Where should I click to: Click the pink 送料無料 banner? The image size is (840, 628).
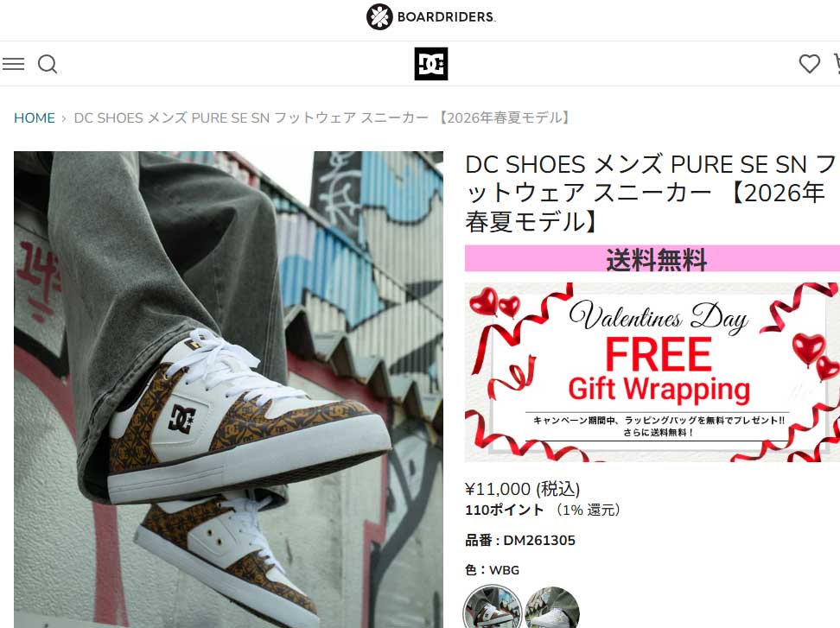coord(652,258)
